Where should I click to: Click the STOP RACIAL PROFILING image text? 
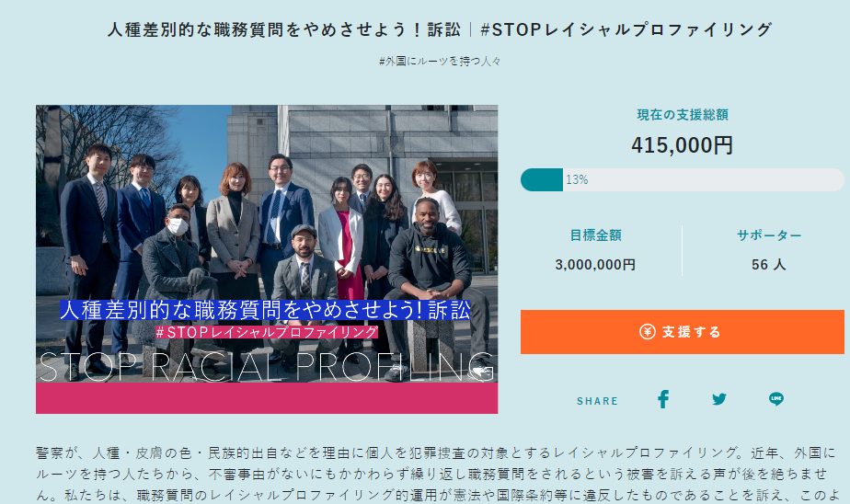[x=266, y=366]
